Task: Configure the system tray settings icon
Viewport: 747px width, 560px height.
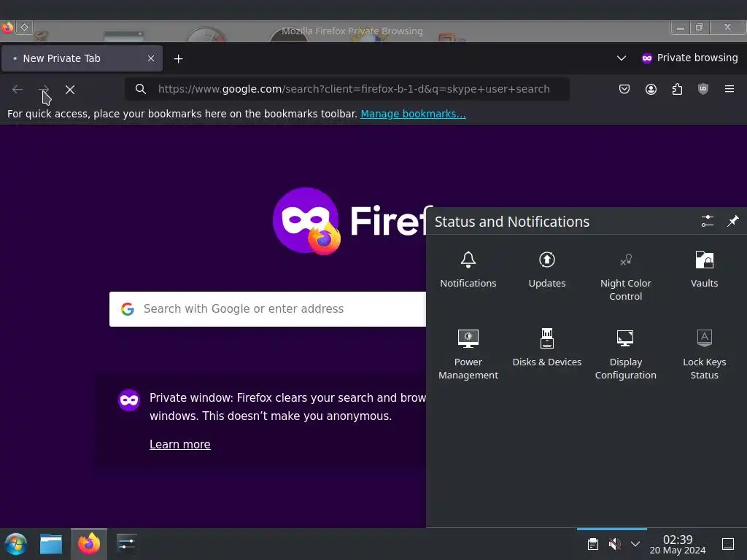Action: point(707,221)
